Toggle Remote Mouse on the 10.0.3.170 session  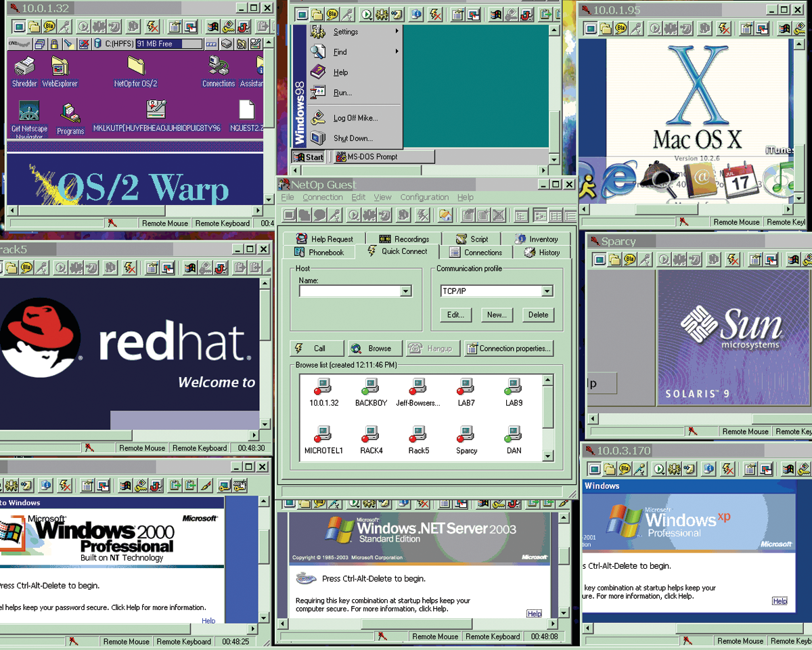pos(740,641)
